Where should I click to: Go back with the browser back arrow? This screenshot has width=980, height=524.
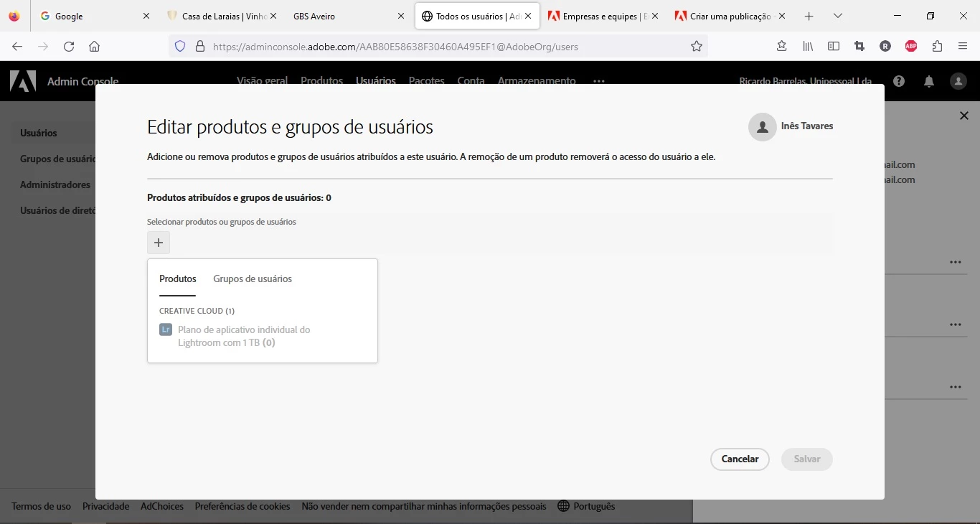pyautogui.click(x=17, y=47)
